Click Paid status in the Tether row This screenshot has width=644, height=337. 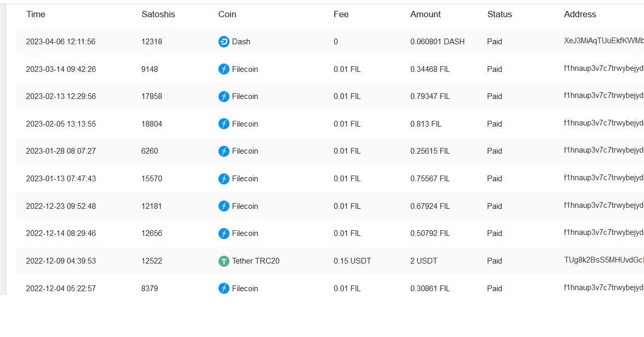[495, 261]
